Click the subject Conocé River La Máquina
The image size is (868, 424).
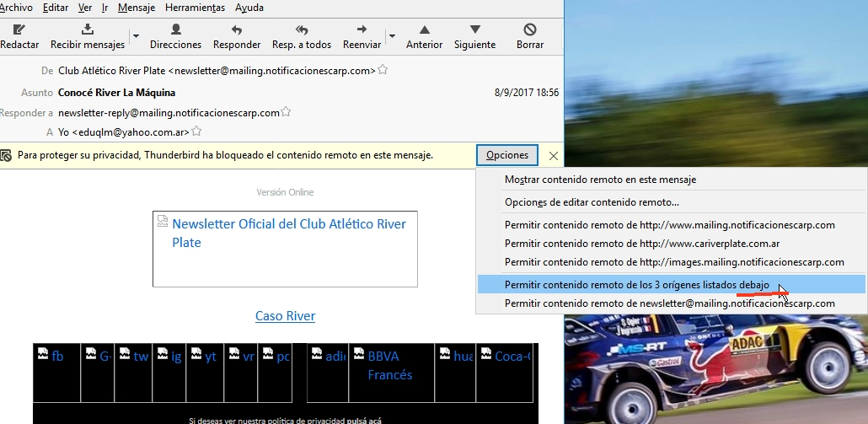[117, 93]
